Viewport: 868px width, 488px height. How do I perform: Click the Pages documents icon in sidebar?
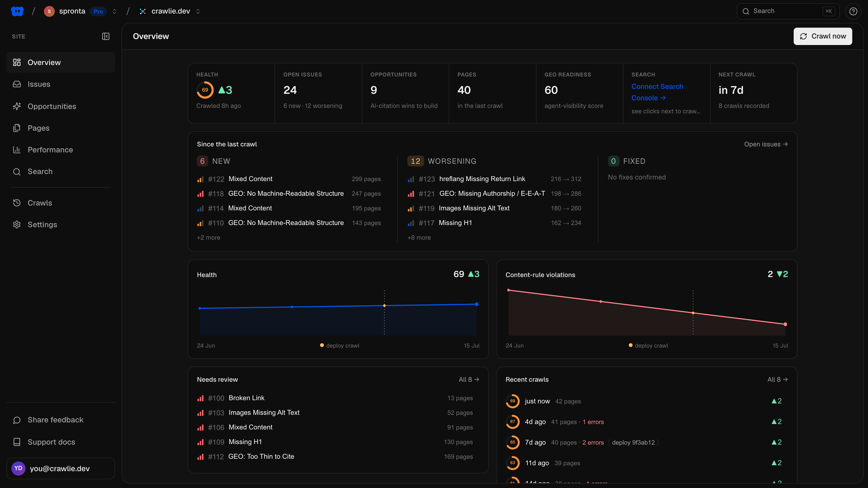tap(17, 128)
